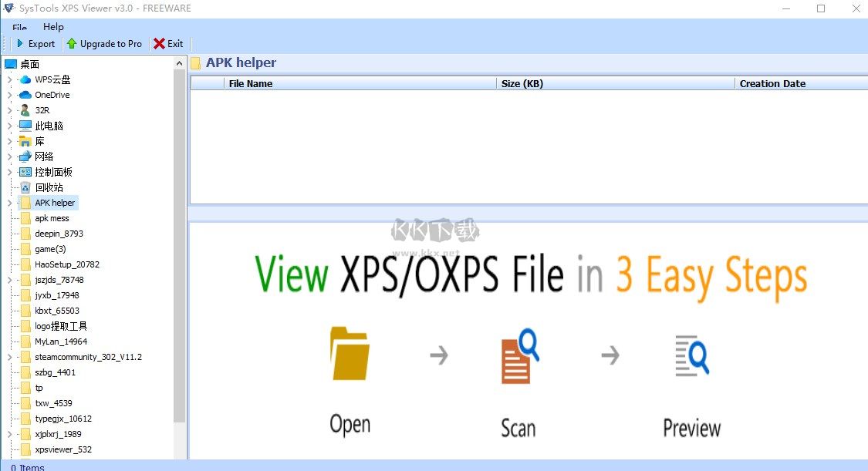
Task: Click the SysTools icon in the title bar
Action: tap(9, 8)
